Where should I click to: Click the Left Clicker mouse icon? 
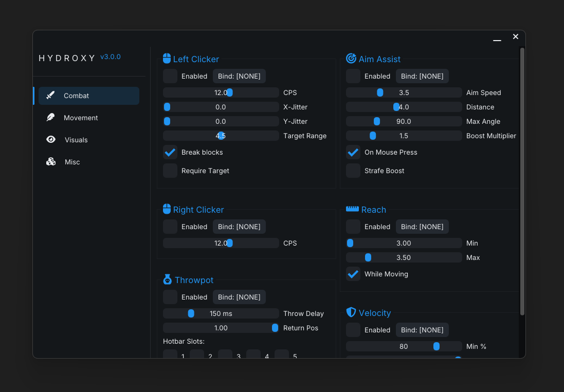pyautogui.click(x=167, y=58)
